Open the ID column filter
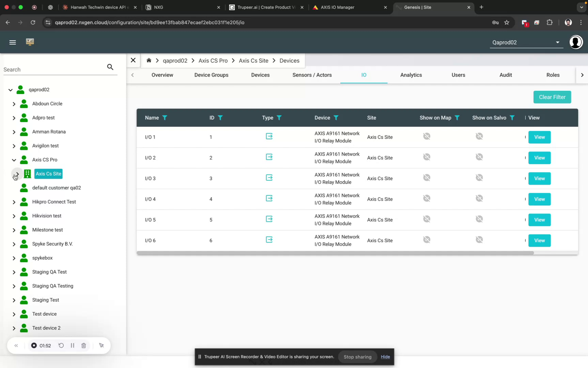The height and width of the screenshot is (368, 588). tap(221, 118)
